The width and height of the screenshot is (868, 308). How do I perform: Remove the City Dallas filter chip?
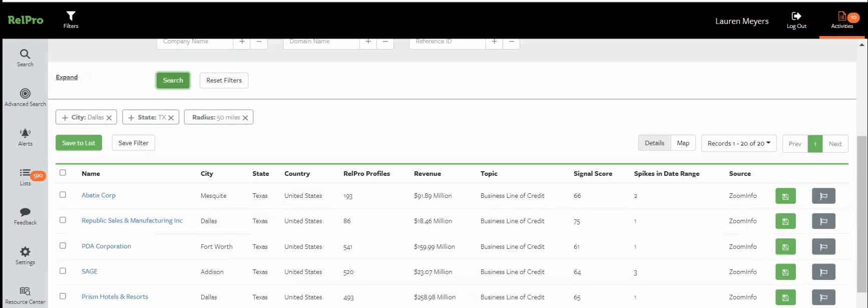pyautogui.click(x=109, y=118)
